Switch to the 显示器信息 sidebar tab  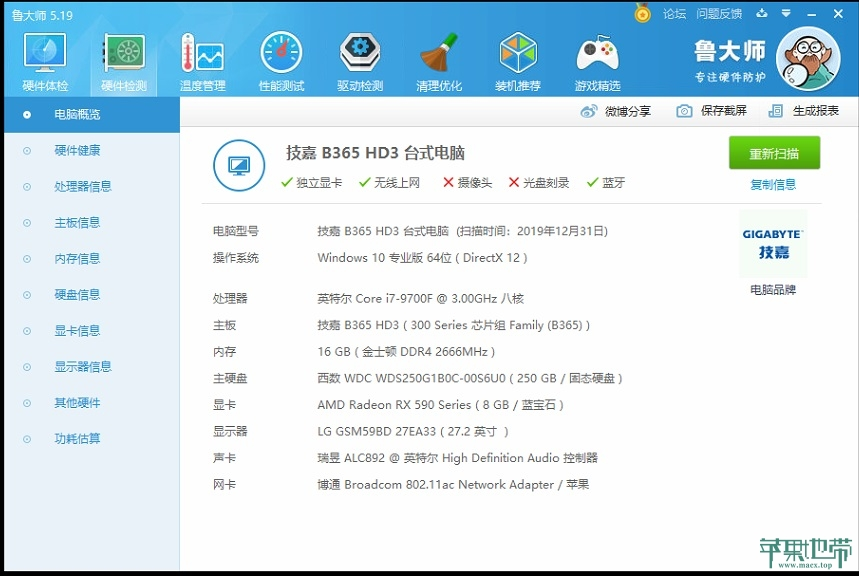[x=91, y=367]
